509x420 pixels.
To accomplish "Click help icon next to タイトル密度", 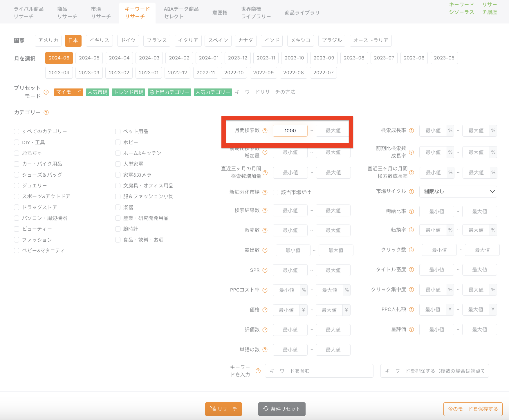I will (411, 270).
